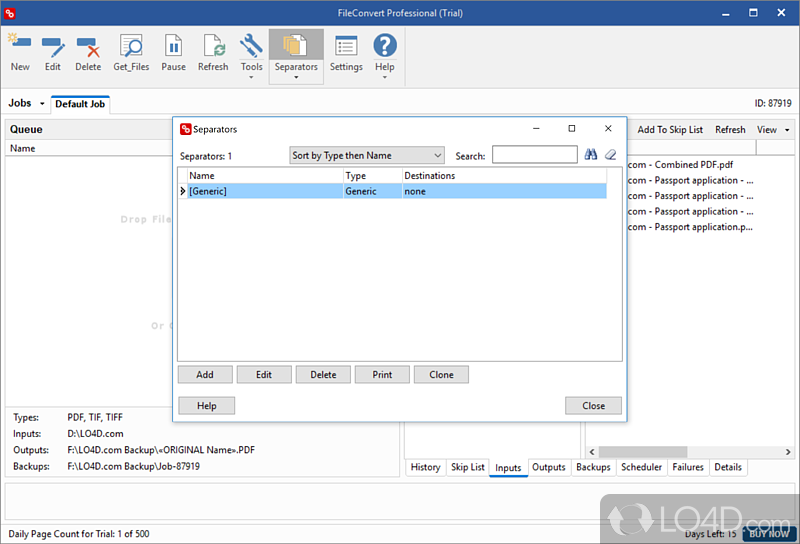Open the Sort by Type then Name dropdown
Screen dimensions: 800x544
[x=366, y=155]
